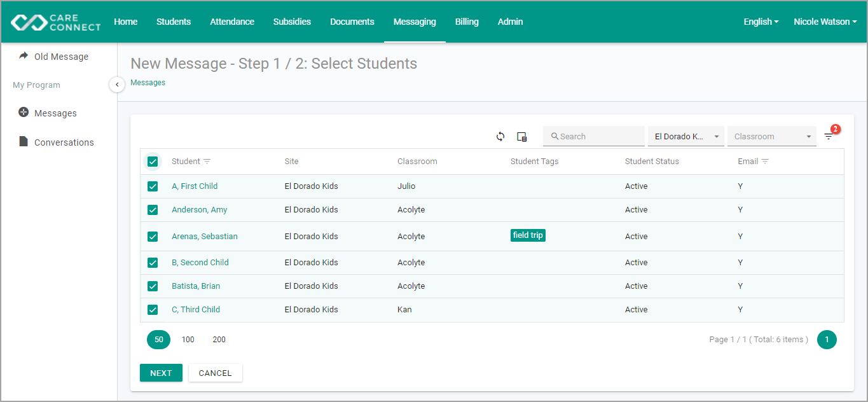Screen dimensions: 868x402
Task: Open the A, First Child student link
Action: (195, 186)
